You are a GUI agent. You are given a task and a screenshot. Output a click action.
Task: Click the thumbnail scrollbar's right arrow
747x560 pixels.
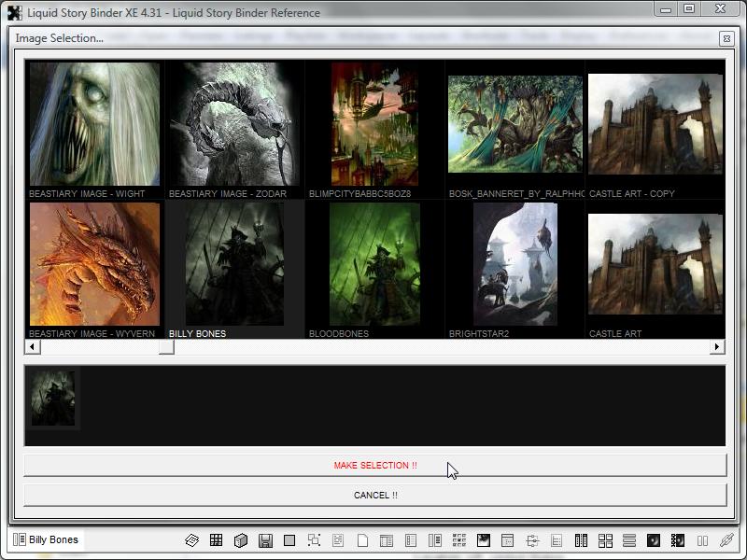click(x=717, y=347)
